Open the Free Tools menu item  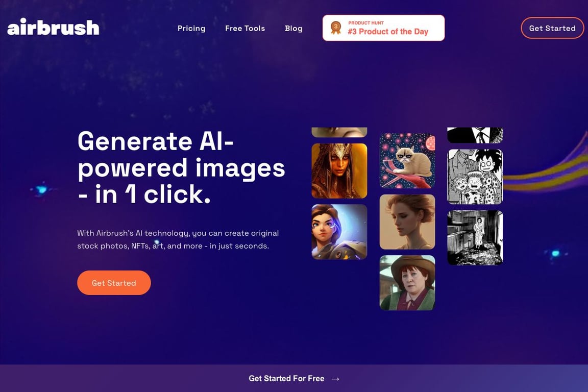click(245, 28)
